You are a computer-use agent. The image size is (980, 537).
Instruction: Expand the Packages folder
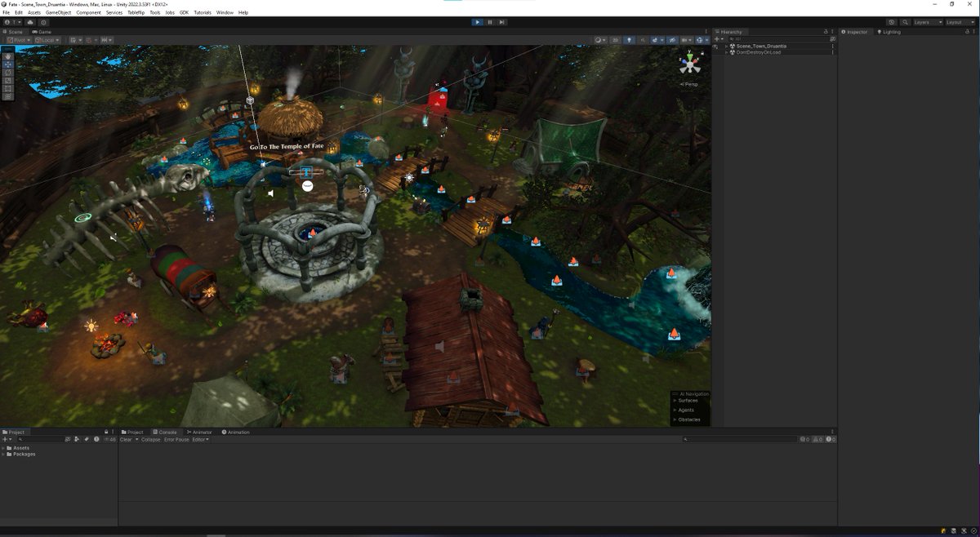3,454
